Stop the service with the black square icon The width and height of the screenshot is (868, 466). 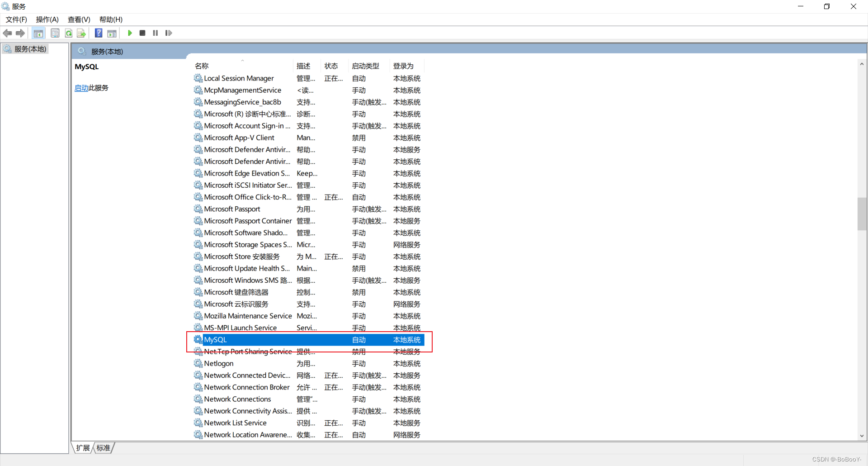[142, 33]
